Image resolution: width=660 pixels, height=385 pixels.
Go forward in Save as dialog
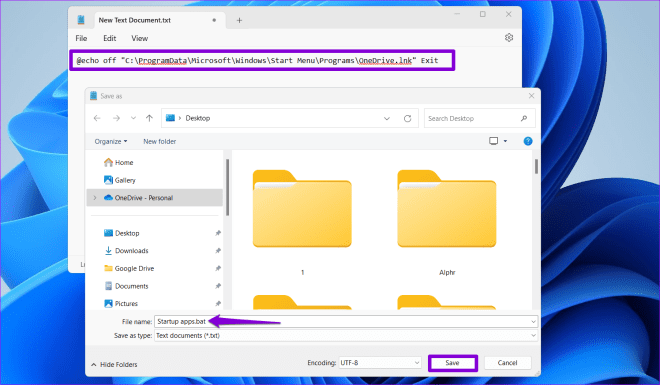[x=117, y=118]
